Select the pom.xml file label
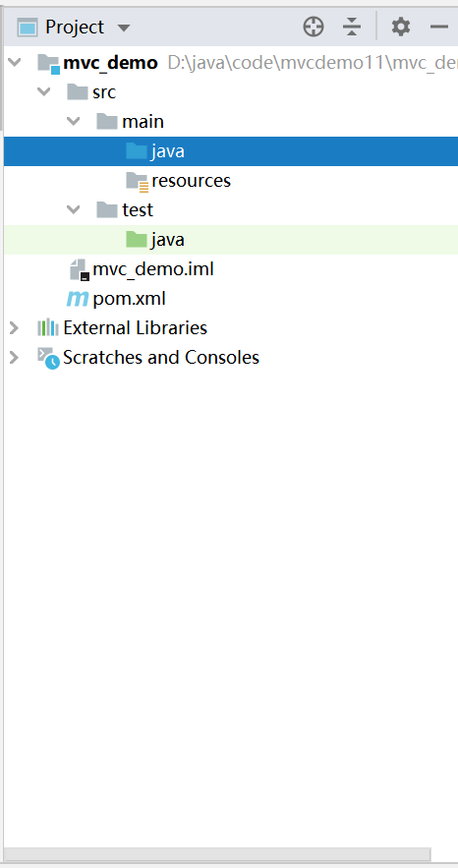 tap(130, 299)
